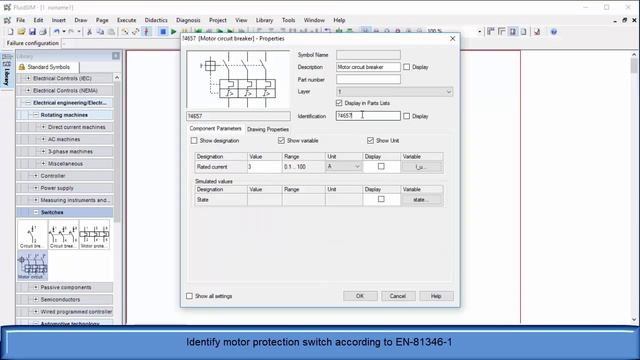The image size is (640, 360).
Task: Click the blue Stop simulation icon
Action: coord(163,31)
